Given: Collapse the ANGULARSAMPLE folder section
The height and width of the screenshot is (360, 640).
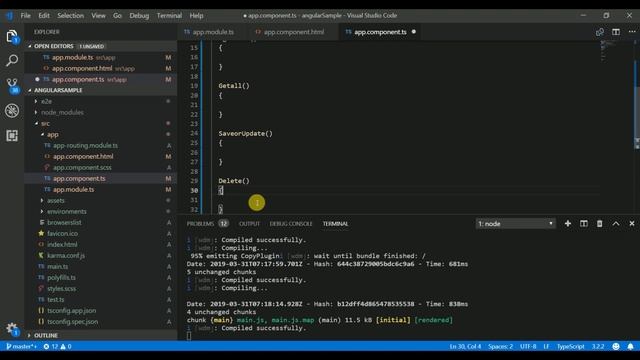Looking at the screenshot, I should [101, 90].
